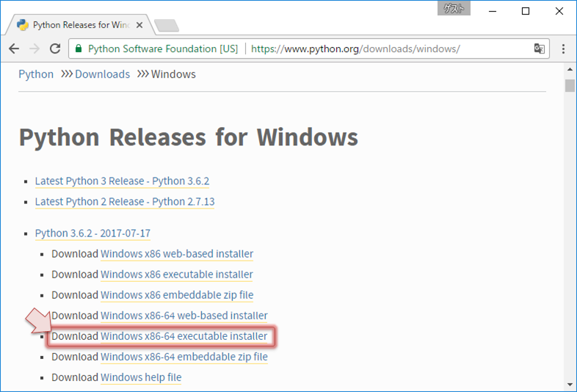Open Latest Python 3 Release - Python 3.6.2
The image size is (577, 392).
point(124,181)
